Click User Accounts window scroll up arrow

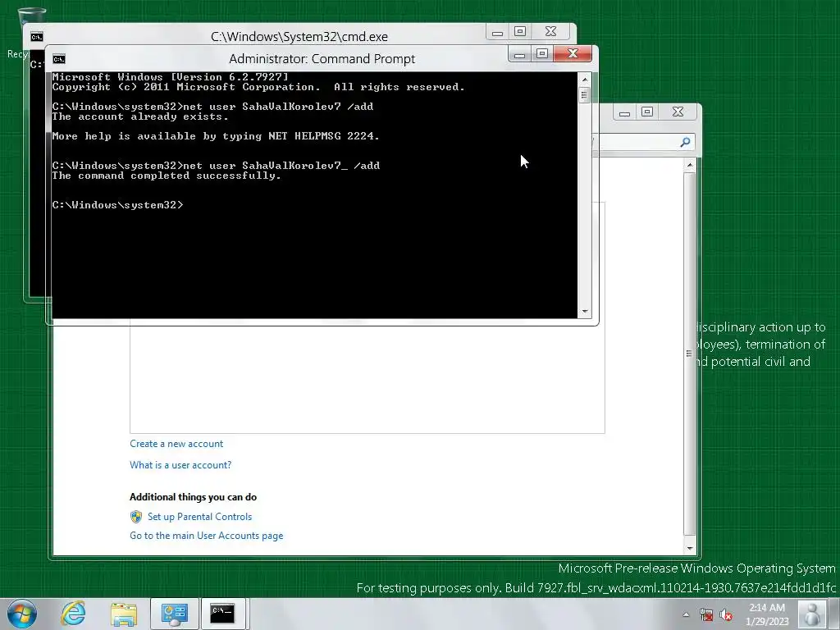click(x=690, y=164)
